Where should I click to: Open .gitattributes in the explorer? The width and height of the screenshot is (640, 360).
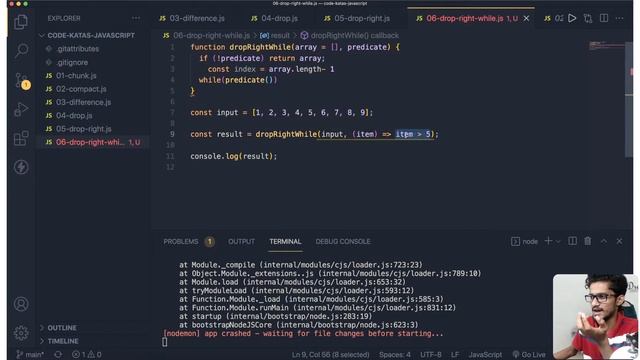78,49
